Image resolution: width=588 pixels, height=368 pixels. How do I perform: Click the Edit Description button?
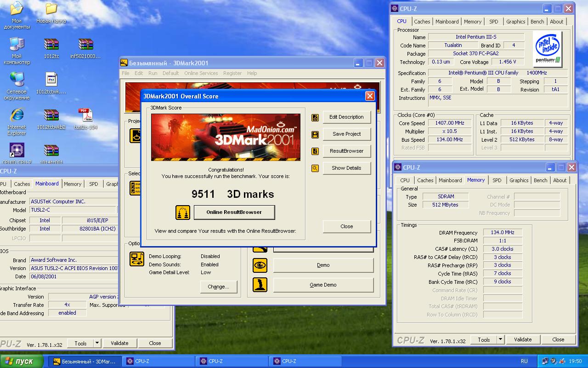346,117
